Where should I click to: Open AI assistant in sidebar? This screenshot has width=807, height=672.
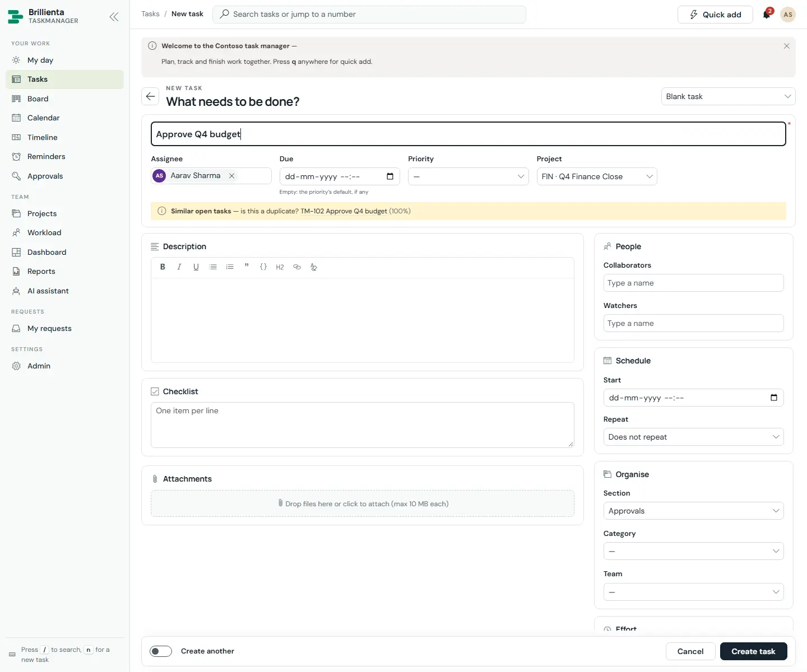pyautogui.click(x=64, y=291)
